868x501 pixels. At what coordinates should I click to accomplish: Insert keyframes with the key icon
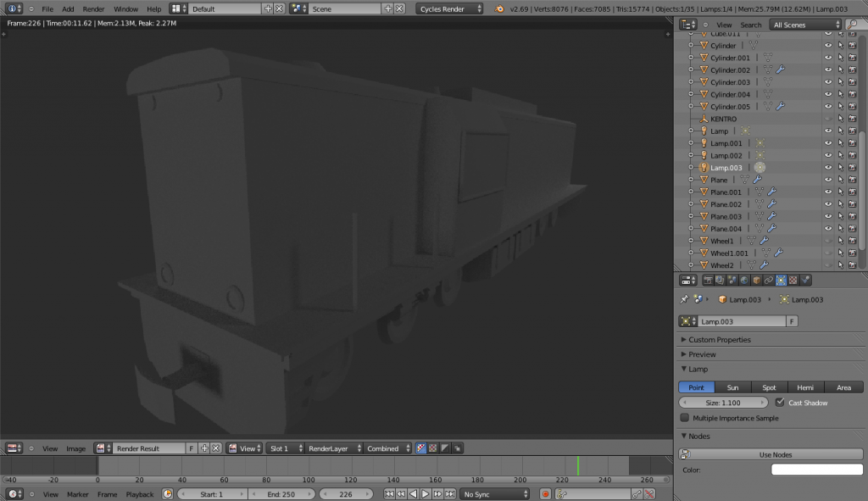[637, 494]
